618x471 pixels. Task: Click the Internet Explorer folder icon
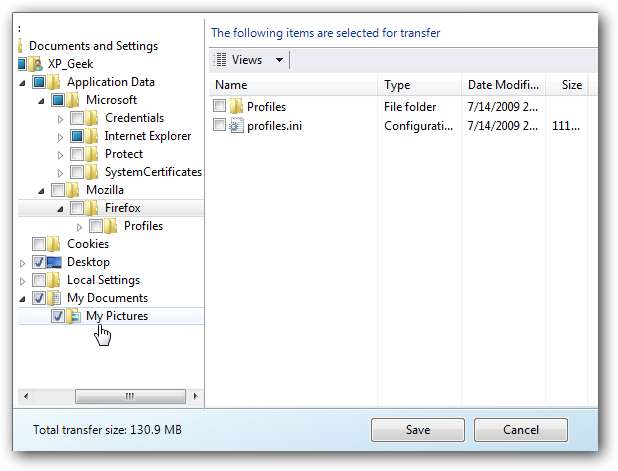[91, 136]
